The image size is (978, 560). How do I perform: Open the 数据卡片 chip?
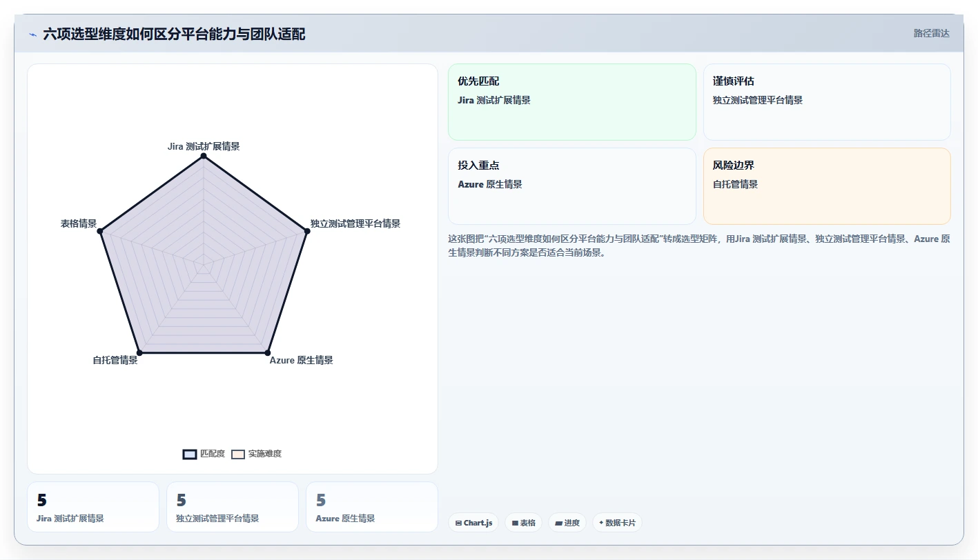click(617, 523)
